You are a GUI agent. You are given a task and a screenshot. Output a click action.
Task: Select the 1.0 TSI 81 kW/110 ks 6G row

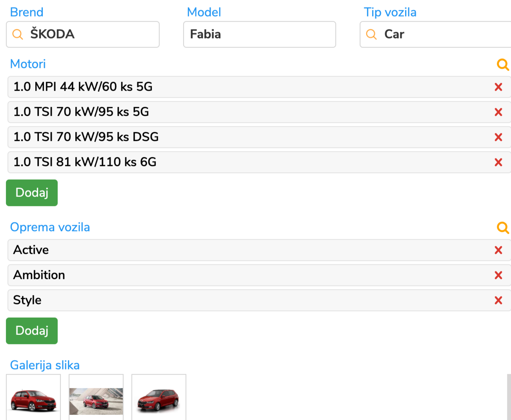(x=259, y=162)
